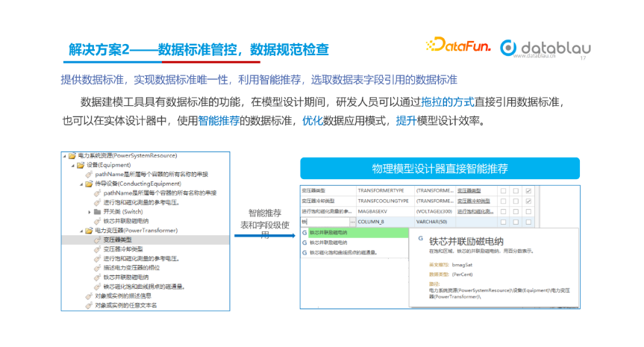The width and height of the screenshot is (644, 347).
Task: Click the folder icon beside 设备(Equipment)
Action: 80,165
